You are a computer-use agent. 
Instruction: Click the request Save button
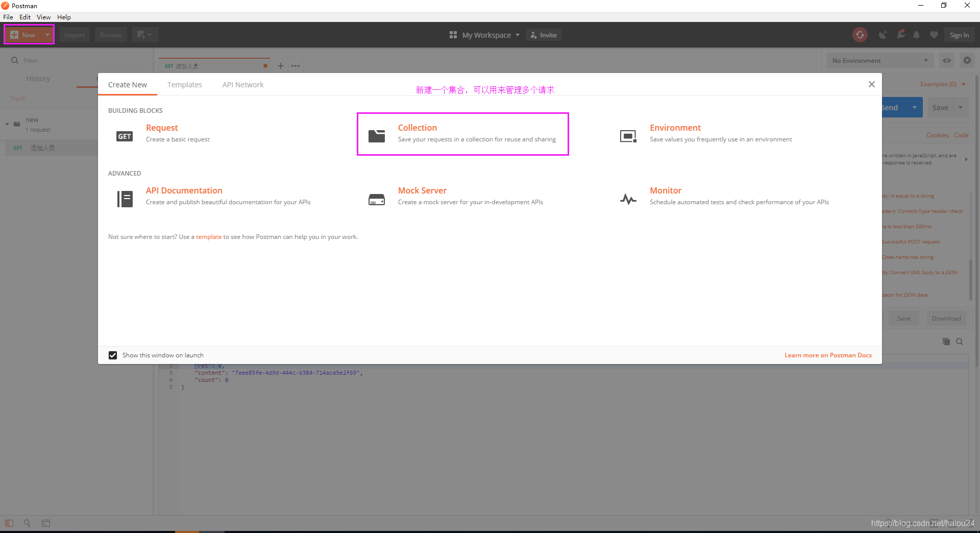(940, 107)
